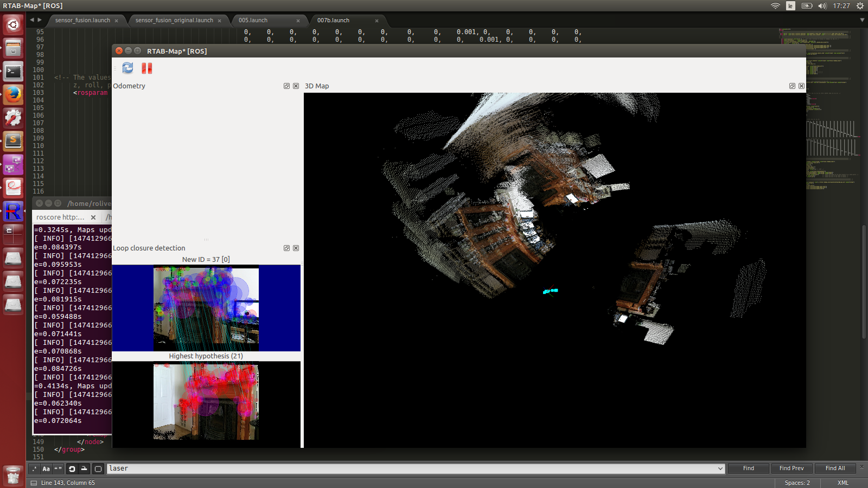Image resolution: width=868 pixels, height=488 pixels.
Task: Toggle wrap search option
Action: (x=72, y=468)
